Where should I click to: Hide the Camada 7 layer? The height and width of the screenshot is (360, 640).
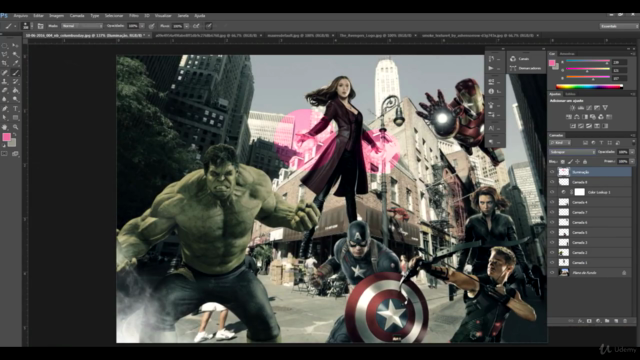[x=552, y=212]
